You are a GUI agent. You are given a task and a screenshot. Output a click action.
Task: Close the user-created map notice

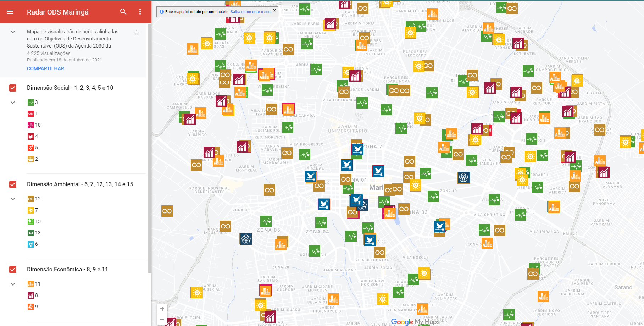[x=274, y=11]
